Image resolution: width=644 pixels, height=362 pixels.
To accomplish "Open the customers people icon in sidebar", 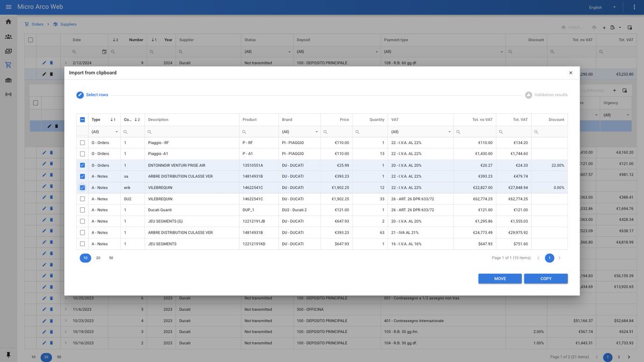I will click(x=8, y=37).
